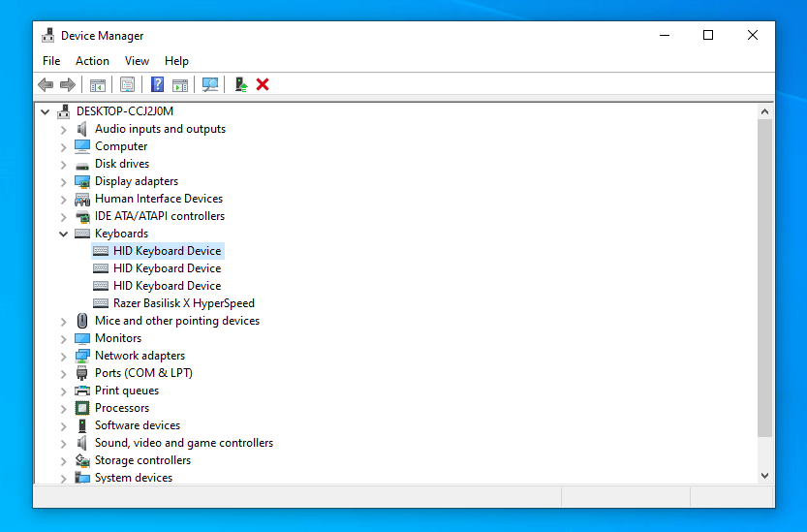Image resolution: width=807 pixels, height=532 pixels.
Task: Open the File menu
Action: click(x=51, y=61)
